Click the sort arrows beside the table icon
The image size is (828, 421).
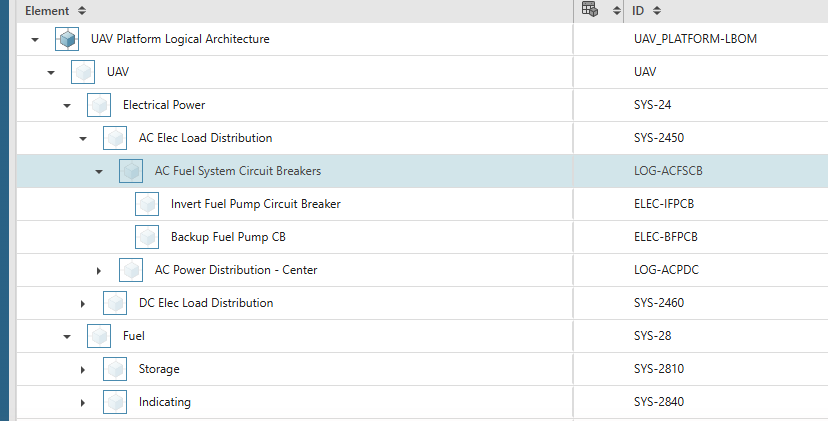point(616,11)
